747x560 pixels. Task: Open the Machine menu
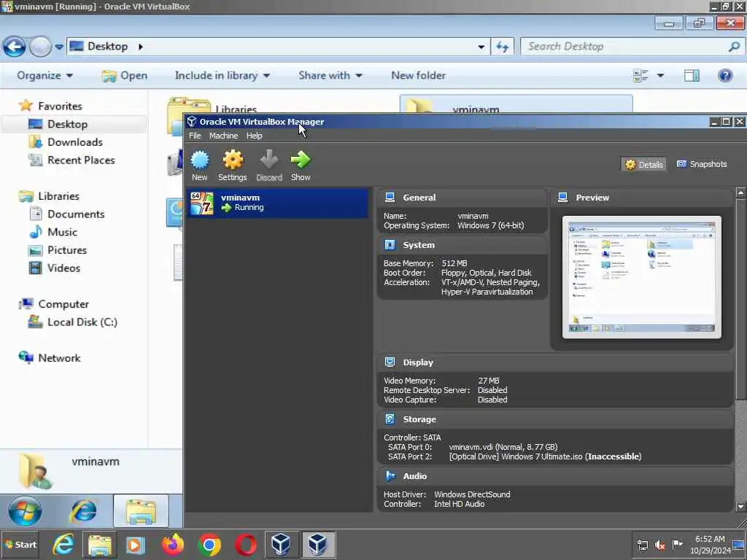click(223, 136)
